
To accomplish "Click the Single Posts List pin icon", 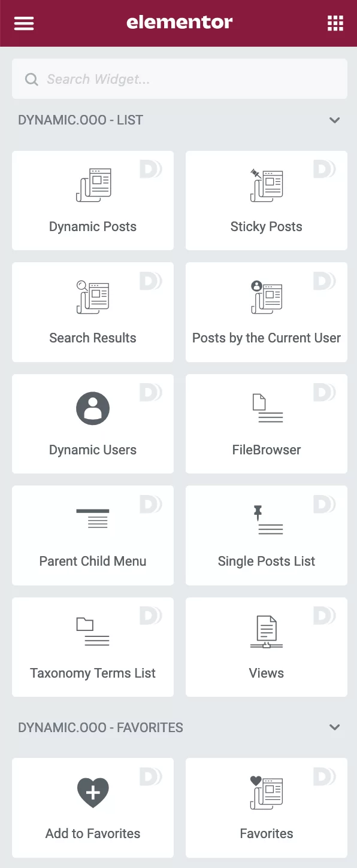I will click(x=266, y=518).
